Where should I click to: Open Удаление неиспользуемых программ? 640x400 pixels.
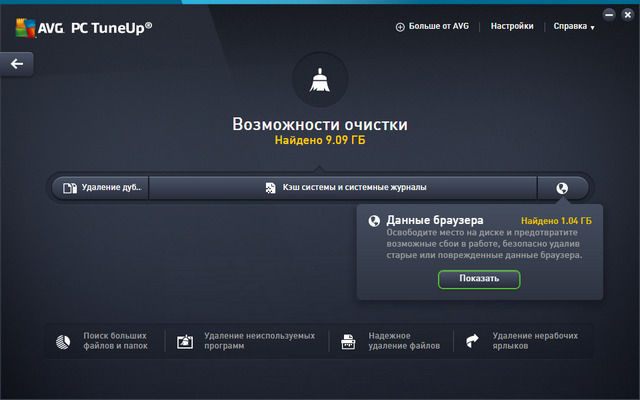tap(259, 341)
